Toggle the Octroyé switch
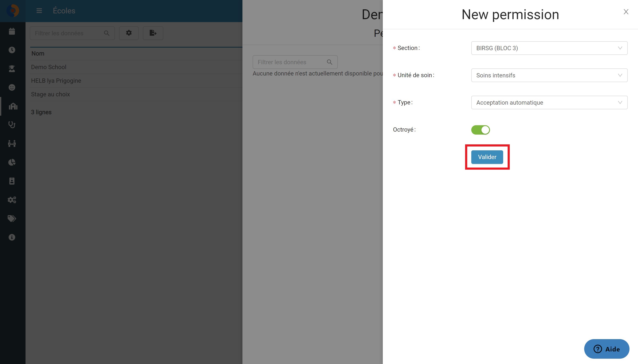The height and width of the screenshot is (364, 638). coord(480,130)
